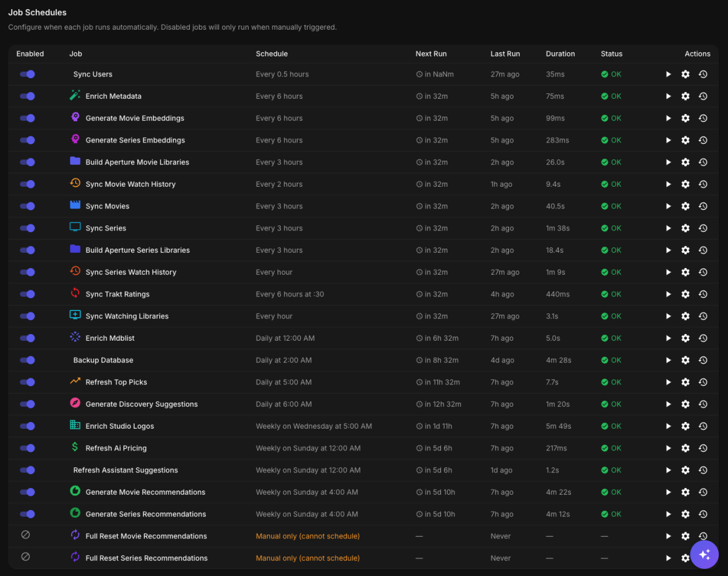The height and width of the screenshot is (576, 728).
Task: Click the Refresh Top Picks chart icon
Action: (75, 382)
